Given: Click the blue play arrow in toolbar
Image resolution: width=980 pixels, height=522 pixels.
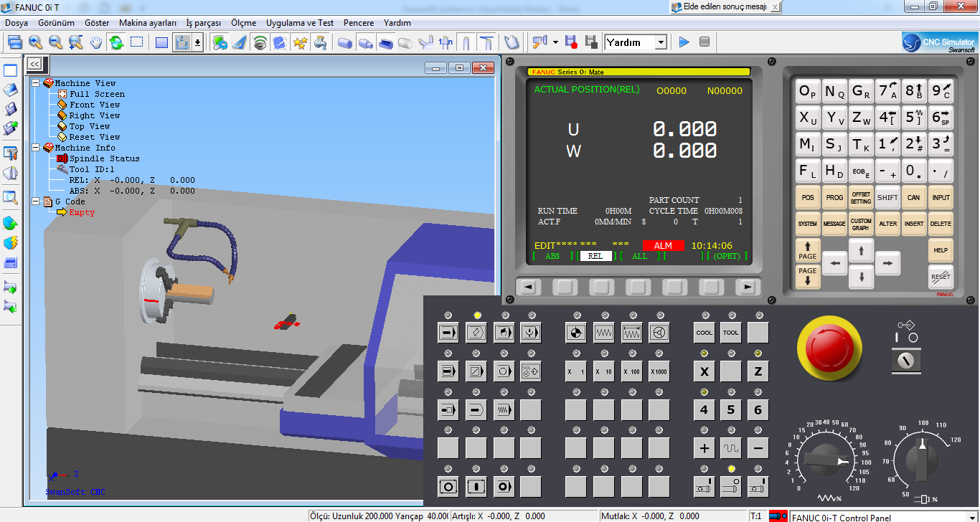Looking at the screenshot, I should pyautogui.click(x=684, y=42).
